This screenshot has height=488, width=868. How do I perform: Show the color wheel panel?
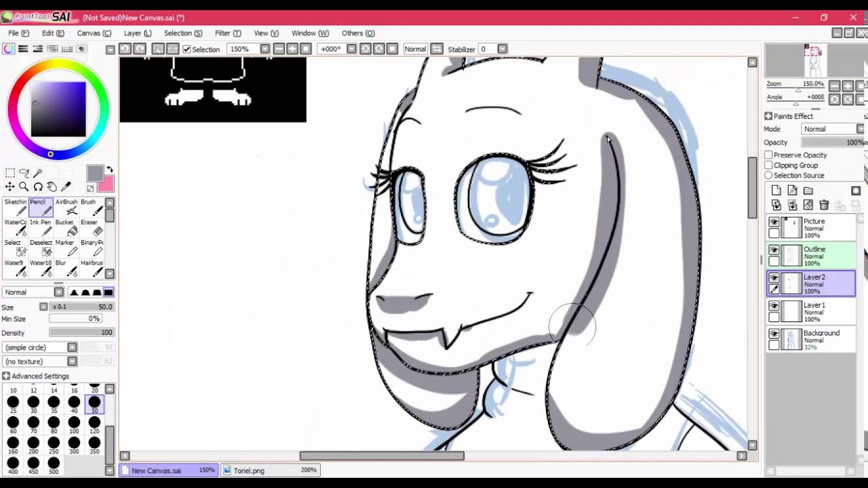pos(8,49)
